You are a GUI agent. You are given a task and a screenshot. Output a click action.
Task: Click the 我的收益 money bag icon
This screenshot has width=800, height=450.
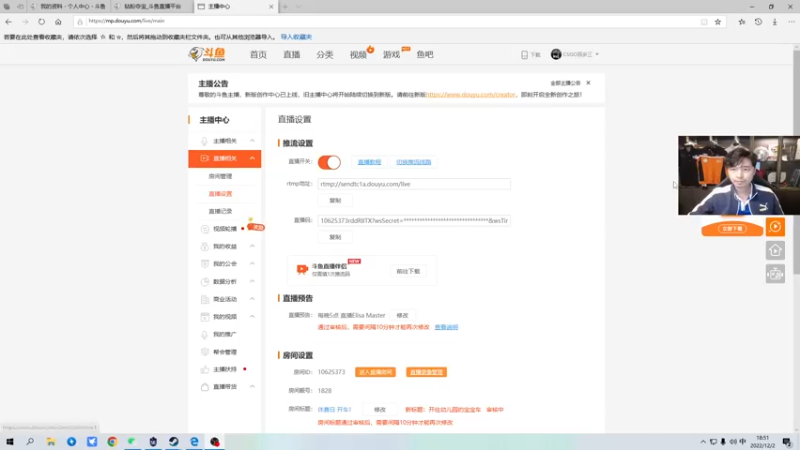[x=205, y=246]
